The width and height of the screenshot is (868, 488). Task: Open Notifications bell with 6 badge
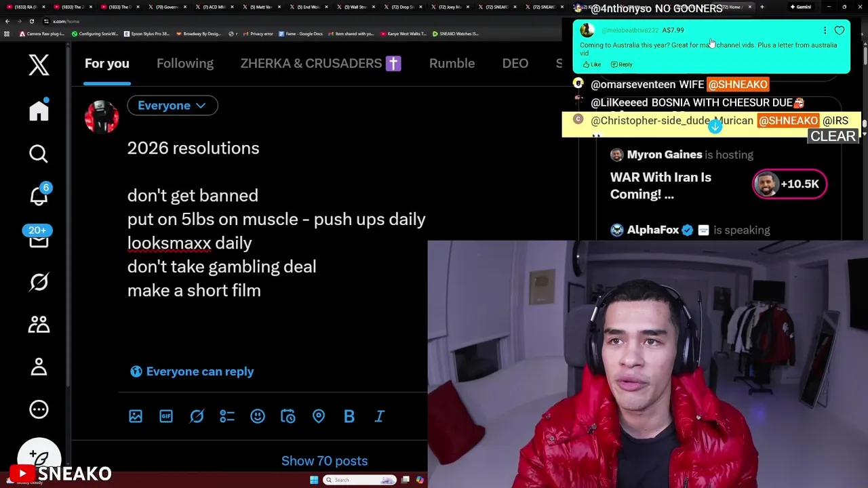coord(39,195)
